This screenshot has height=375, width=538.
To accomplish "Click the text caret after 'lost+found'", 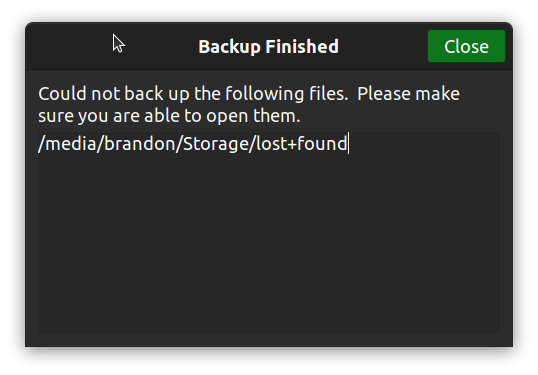I will [349, 143].
